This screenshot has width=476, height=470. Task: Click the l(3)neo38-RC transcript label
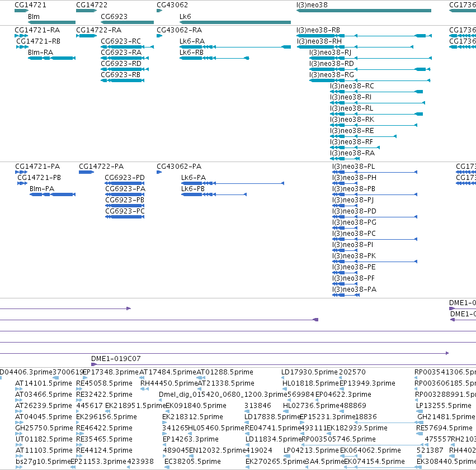[352, 86]
